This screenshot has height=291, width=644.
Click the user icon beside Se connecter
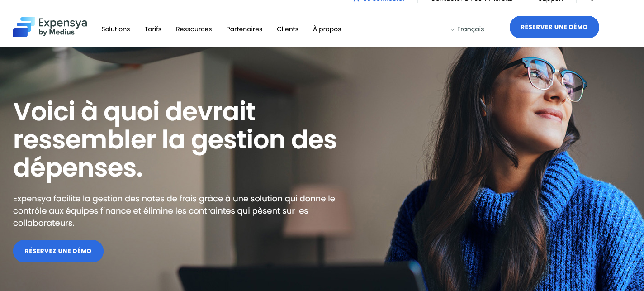click(x=356, y=1)
